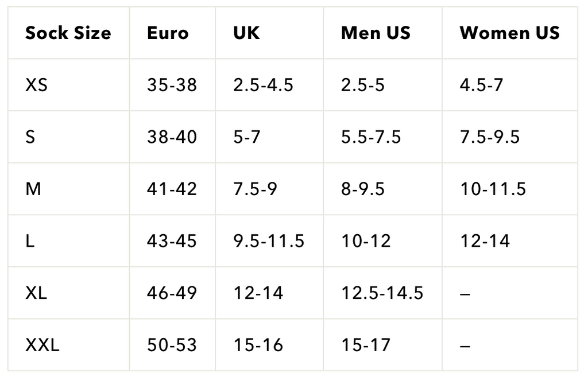Click the Women US 4.5-7 cell

481,85
